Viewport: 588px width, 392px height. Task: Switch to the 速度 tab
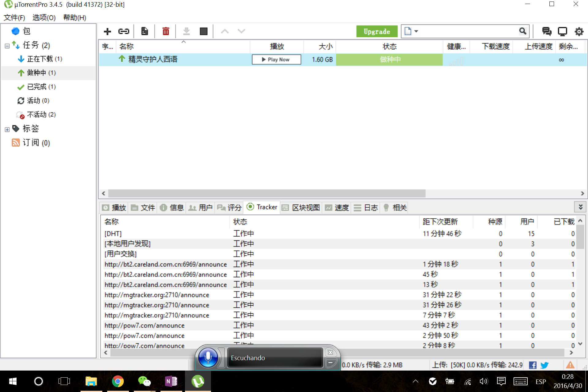pos(337,208)
